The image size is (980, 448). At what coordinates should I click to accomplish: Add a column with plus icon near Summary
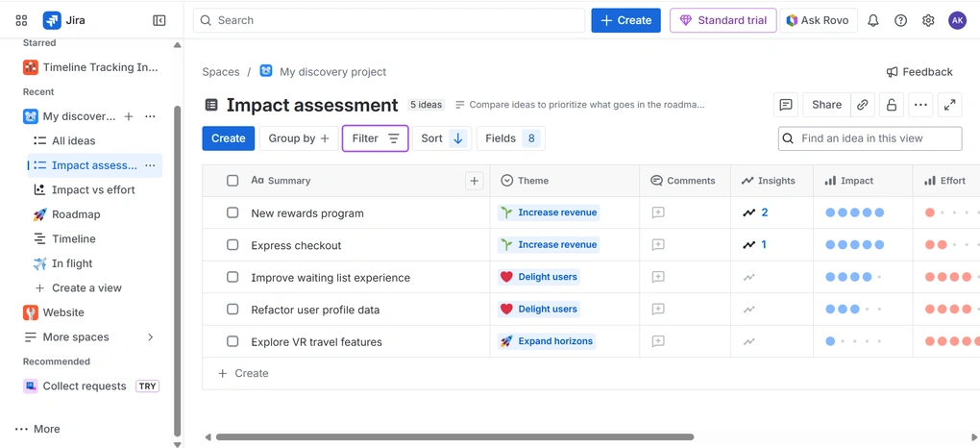475,181
